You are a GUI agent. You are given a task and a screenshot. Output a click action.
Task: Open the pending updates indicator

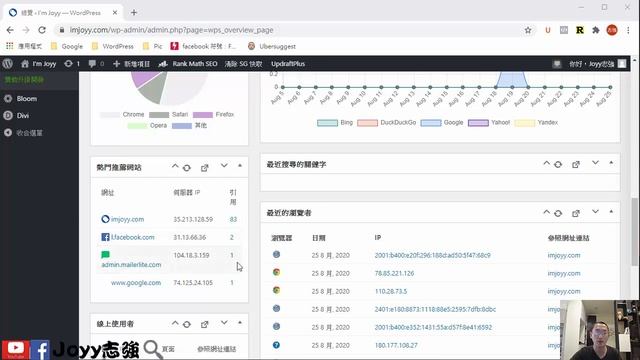click(72, 64)
